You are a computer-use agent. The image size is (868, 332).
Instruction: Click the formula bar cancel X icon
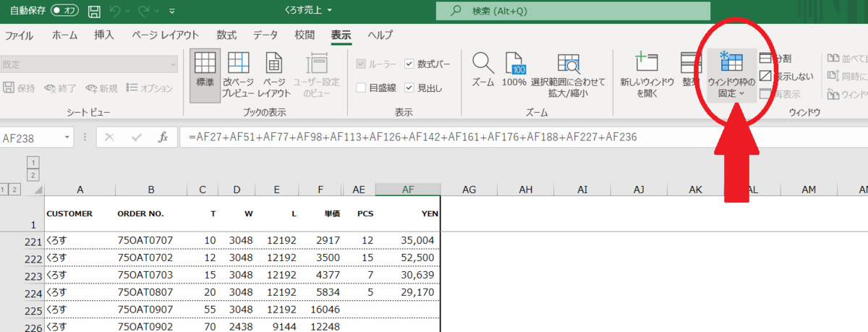[x=109, y=136]
